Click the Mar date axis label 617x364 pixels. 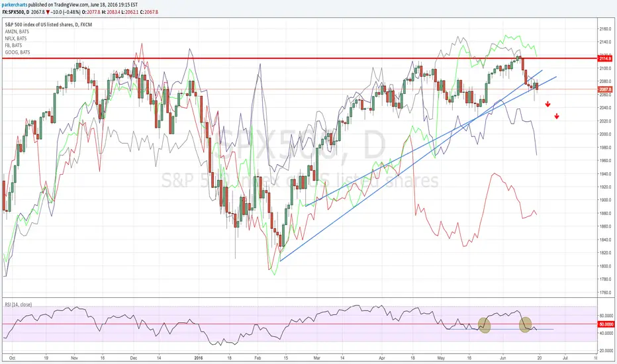pyautogui.click(x=316, y=358)
